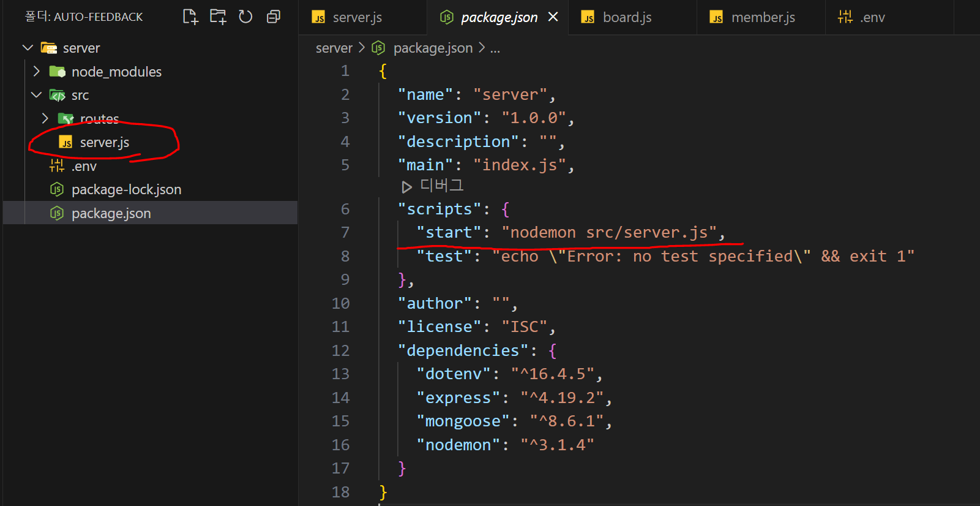The image size is (980, 506).
Task: Click the package.json breadcrumb segment
Action: (x=433, y=48)
